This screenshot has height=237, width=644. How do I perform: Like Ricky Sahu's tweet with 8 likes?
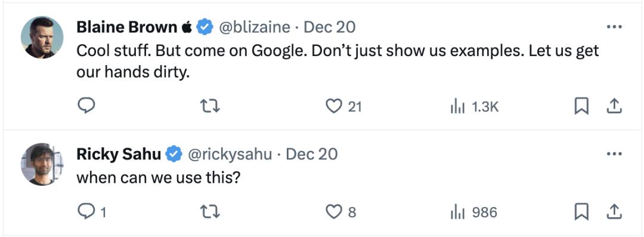pos(340,213)
